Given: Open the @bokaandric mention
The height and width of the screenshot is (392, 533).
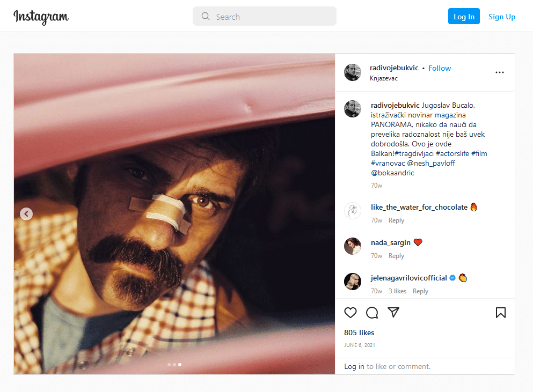Looking at the screenshot, I should point(392,173).
